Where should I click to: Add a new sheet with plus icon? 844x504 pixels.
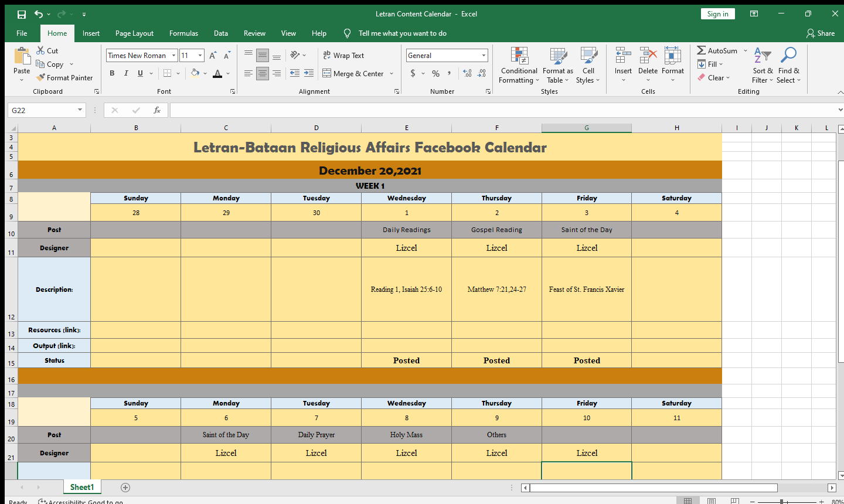125,488
